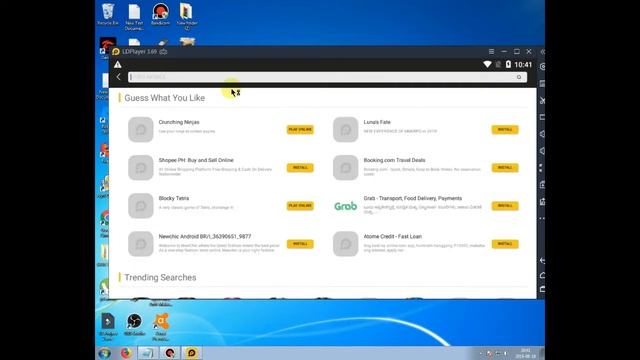Click the Blocky Tetris title
This screenshot has height=360, width=640.
174,198
